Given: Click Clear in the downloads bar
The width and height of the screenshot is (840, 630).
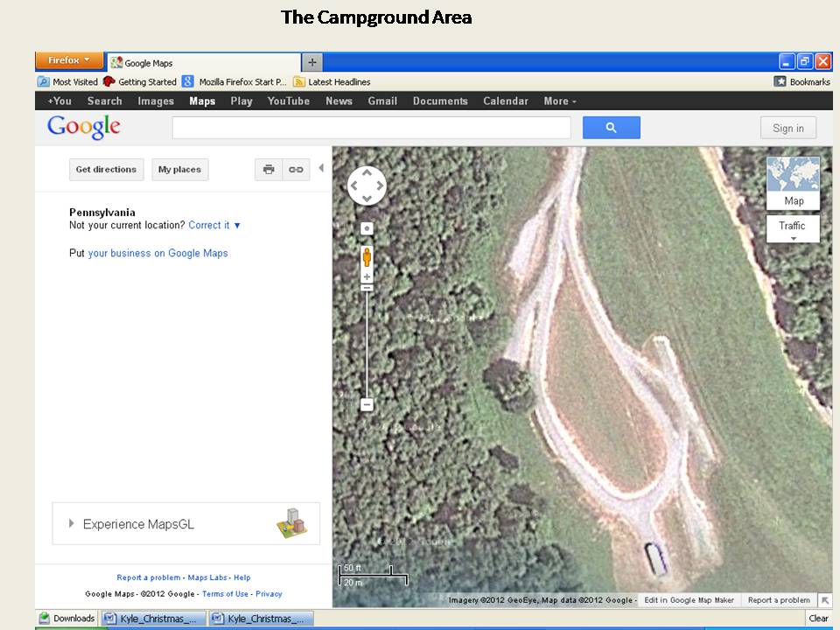Looking at the screenshot, I should point(818,619).
